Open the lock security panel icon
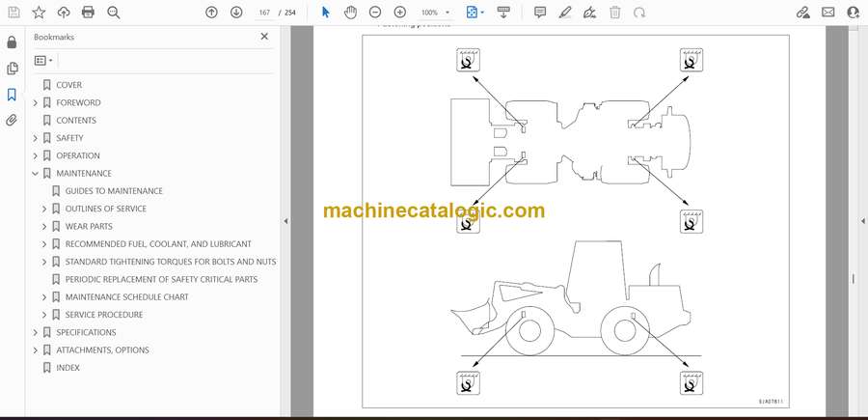Image resolution: width=868 pixels, height=420 pixels. 12,42
